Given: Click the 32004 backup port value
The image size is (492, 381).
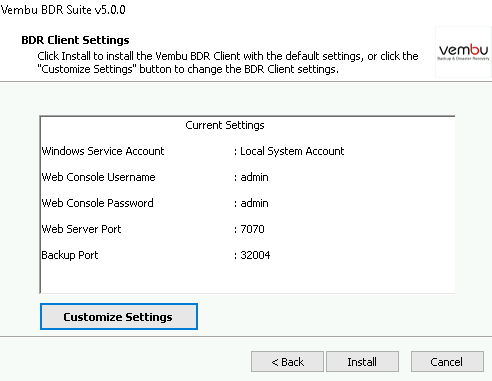Looking at the screenshot, I should click(x=255, y=255).
